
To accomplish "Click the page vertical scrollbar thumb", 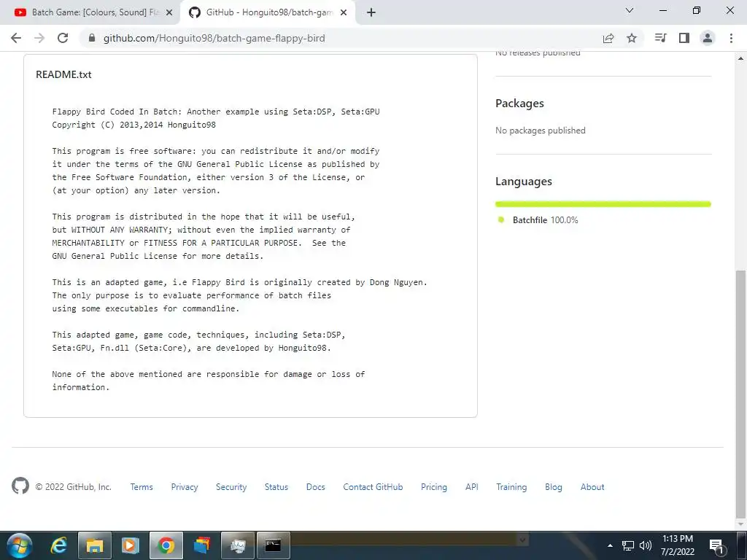I will 741,394.
